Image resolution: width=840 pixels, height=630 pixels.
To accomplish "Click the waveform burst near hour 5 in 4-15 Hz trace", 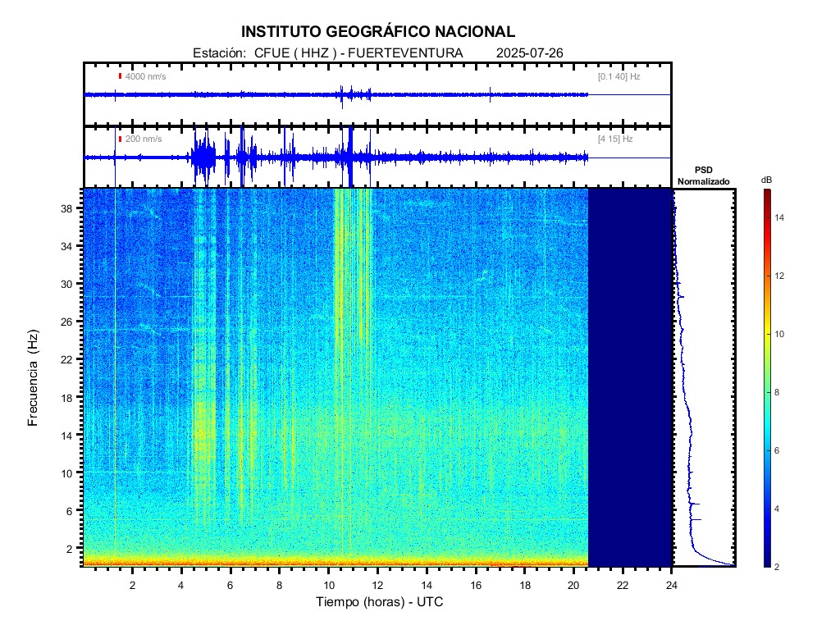I will click(x=203, y=157).
